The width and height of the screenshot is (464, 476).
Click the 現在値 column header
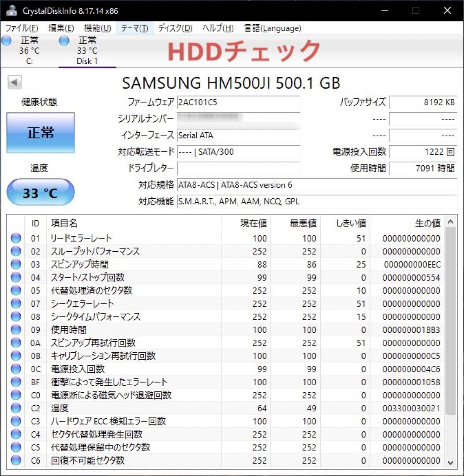[246, 223]
